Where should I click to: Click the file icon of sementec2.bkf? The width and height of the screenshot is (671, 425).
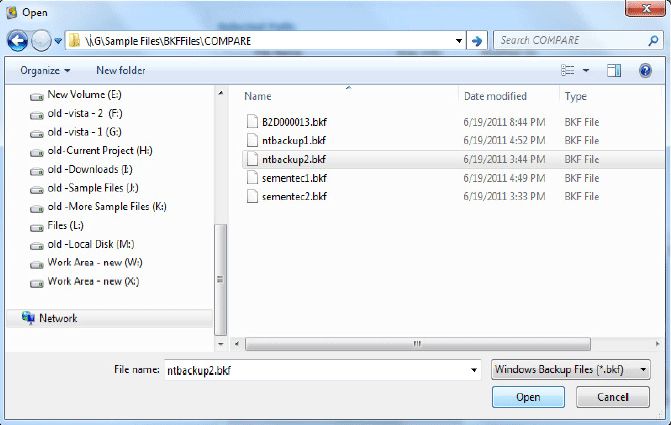click(252, 196)
